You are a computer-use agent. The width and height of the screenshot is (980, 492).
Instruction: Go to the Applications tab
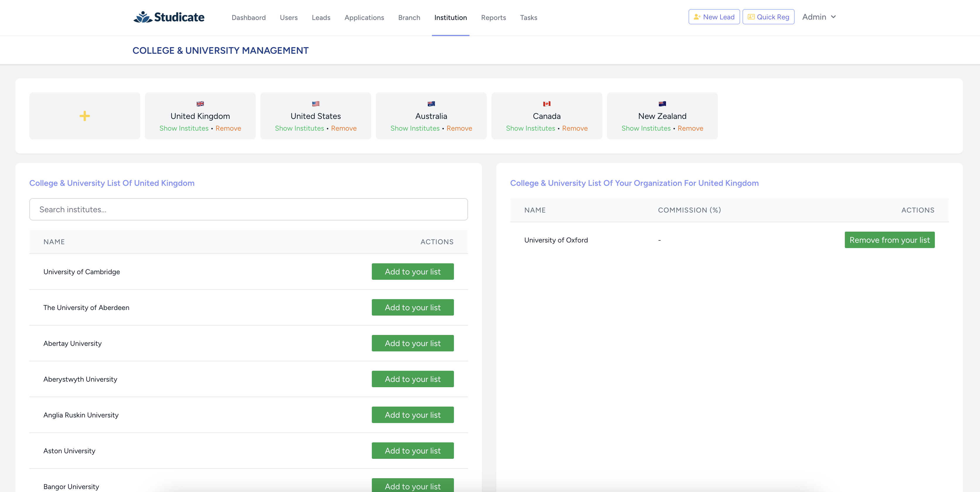point(364,18)
